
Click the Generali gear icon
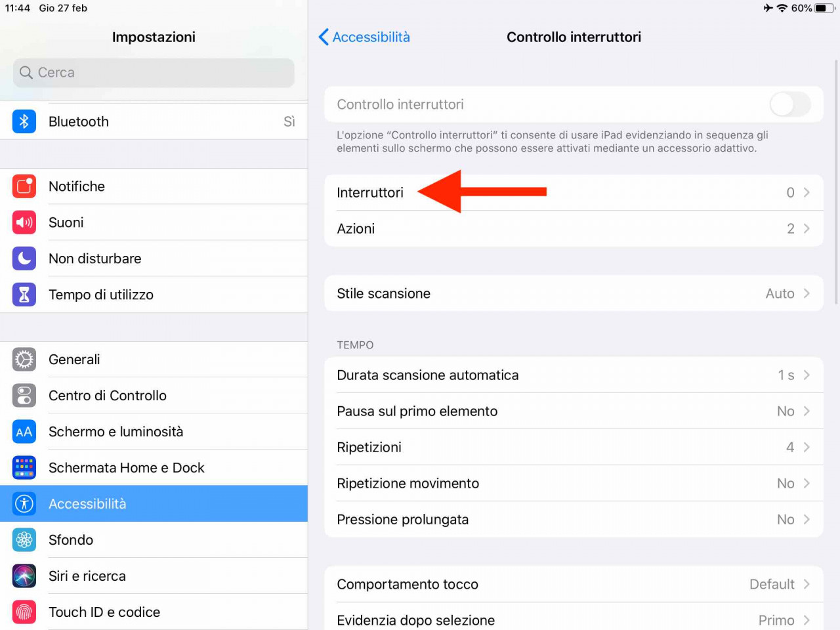point(24,360)
